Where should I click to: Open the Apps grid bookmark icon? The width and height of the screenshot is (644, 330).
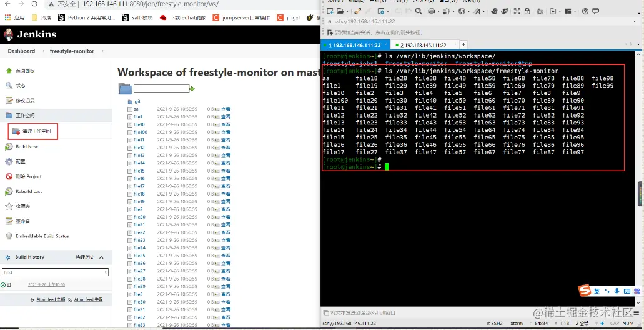click(x=7, y=17)
